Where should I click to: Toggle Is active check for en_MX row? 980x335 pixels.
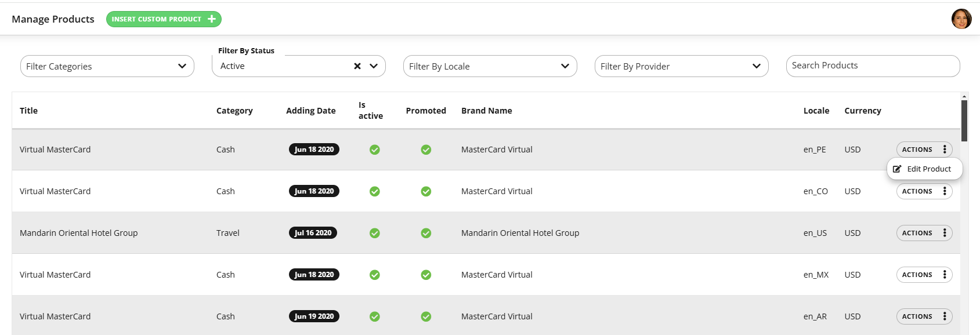click(375, 275)
